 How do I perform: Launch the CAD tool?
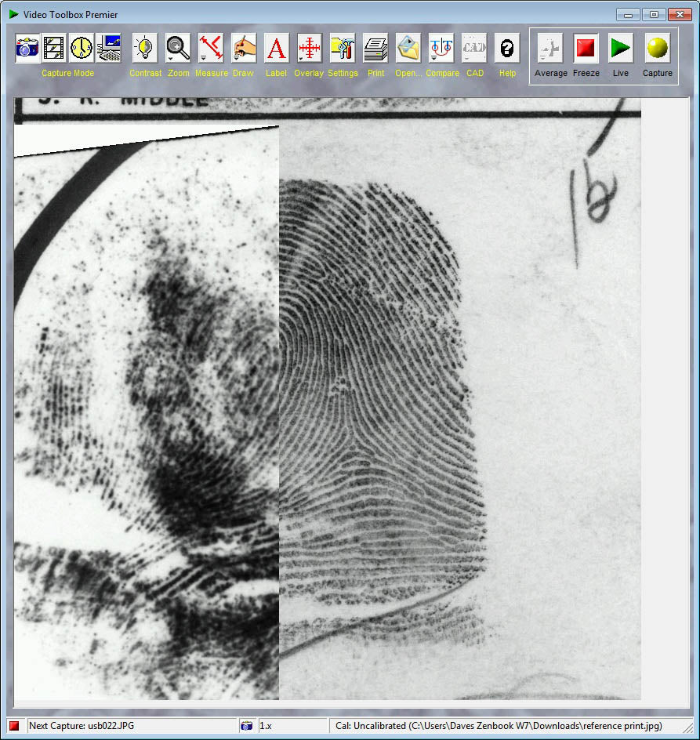tap(474, 49)
